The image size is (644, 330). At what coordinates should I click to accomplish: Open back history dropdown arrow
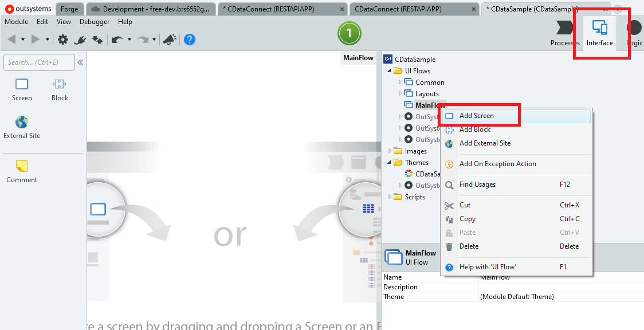(22, 40)
